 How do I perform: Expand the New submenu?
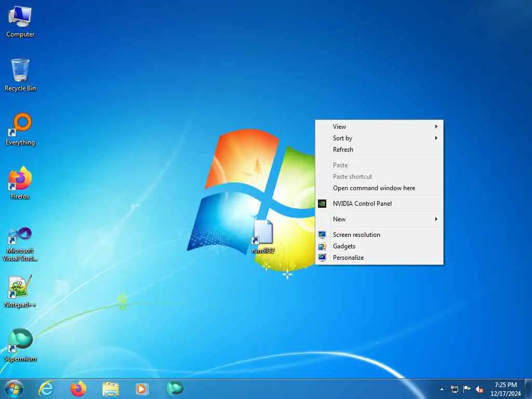(379, 219)
